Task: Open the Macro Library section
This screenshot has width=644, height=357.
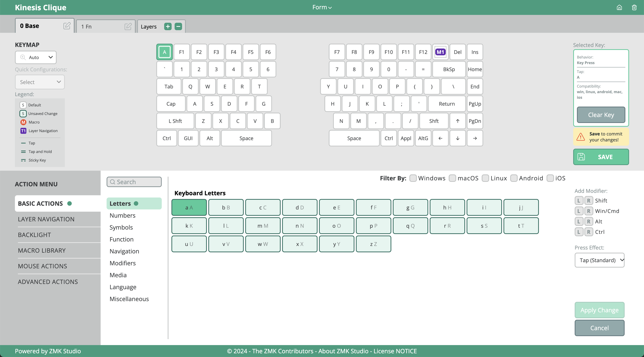Action: (42, 250)
